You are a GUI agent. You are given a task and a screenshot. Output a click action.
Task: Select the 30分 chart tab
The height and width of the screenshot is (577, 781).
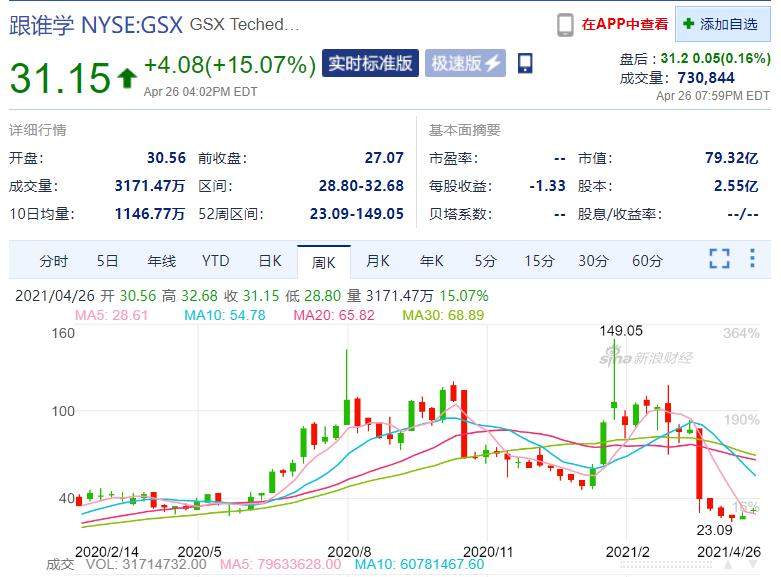point(593,261)
